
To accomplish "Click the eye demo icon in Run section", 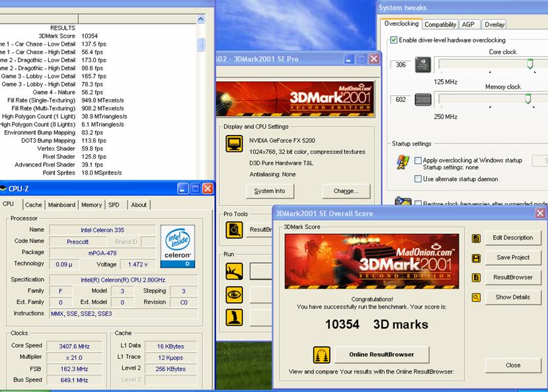I will pos(234,295).
